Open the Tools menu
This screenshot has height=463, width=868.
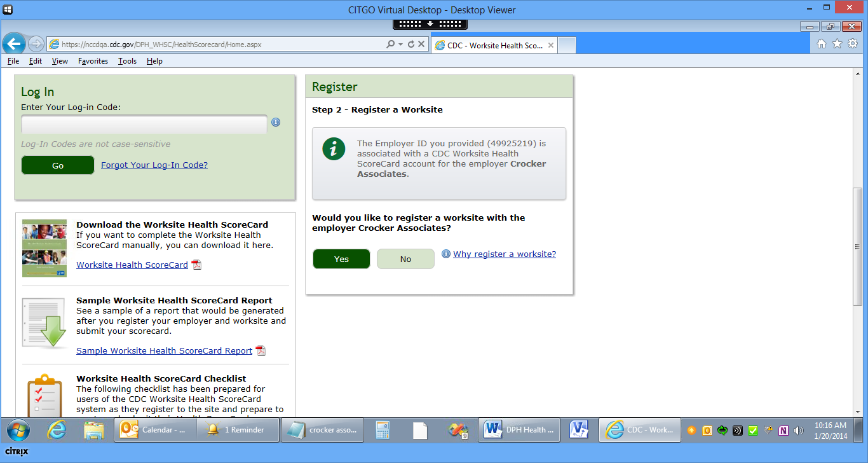pos(127,61)
